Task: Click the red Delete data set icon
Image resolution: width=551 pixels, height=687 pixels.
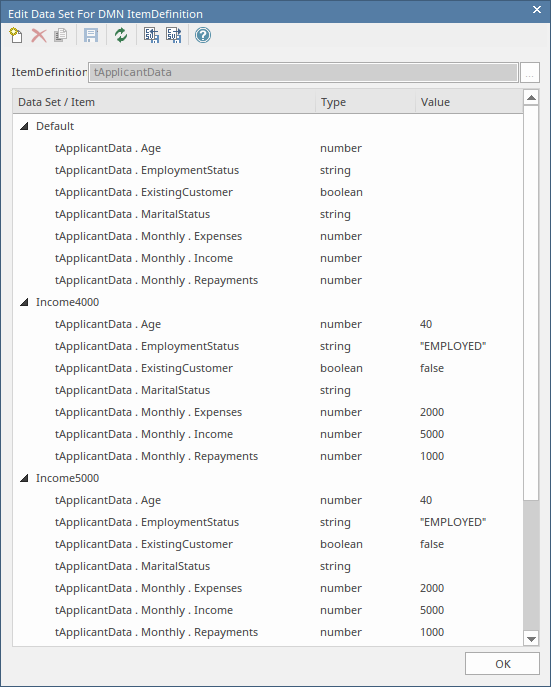Action: pos(39,35)
